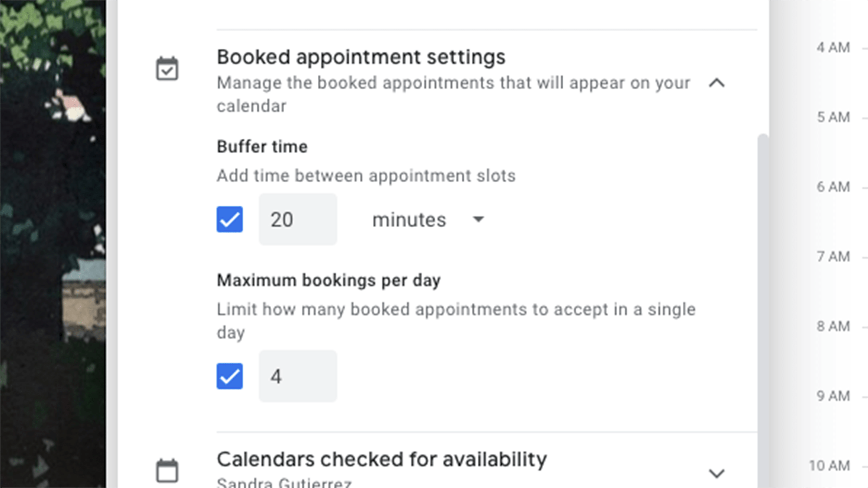The width and height of the screenshot is (868, 488).
Task: Disable the Maximum bookings per day checkbox
Action: tap(230, 376)
